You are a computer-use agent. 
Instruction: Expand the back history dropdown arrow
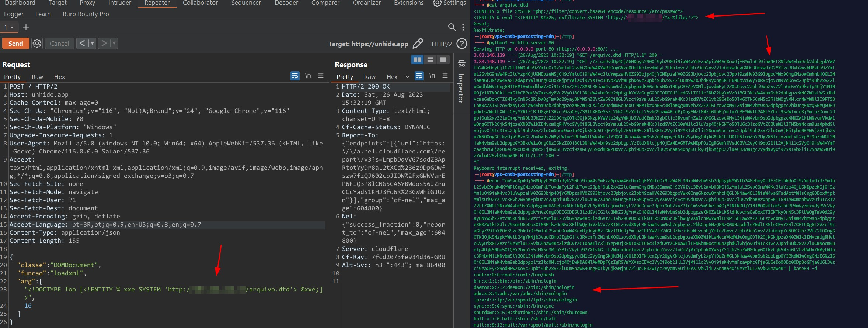(92, 44)
